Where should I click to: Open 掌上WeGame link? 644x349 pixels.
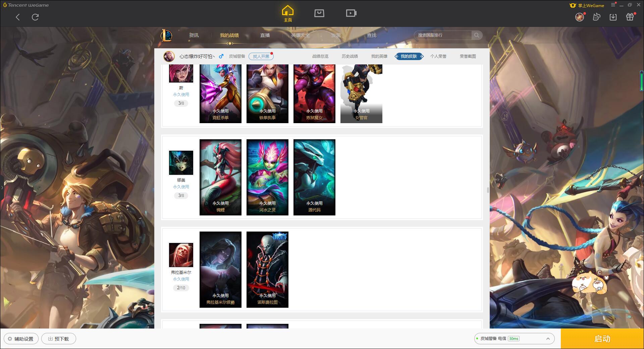(587, 5)
